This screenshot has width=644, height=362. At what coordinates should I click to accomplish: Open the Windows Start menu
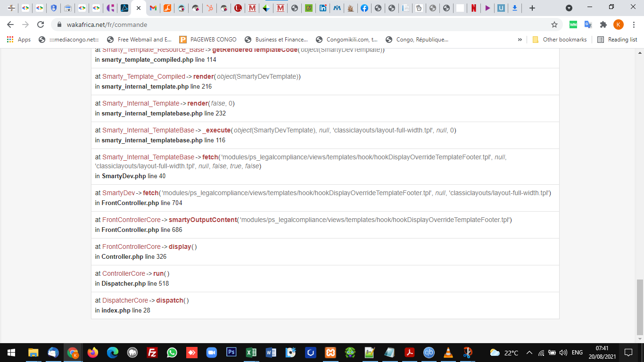(11, 353)
